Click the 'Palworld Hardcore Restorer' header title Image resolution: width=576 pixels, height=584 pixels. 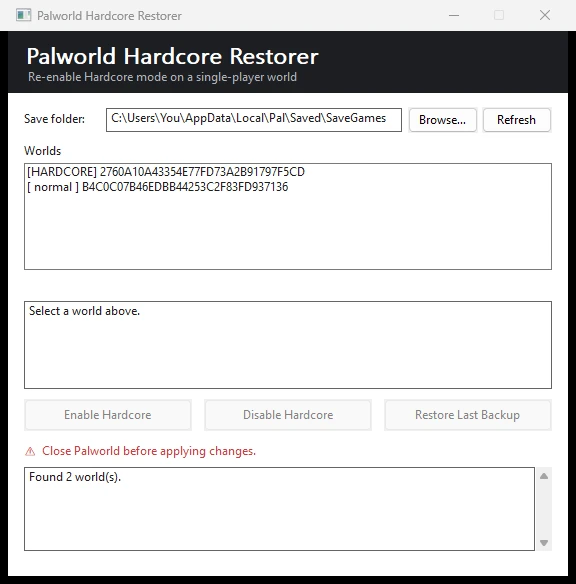(x=172, y=57)
